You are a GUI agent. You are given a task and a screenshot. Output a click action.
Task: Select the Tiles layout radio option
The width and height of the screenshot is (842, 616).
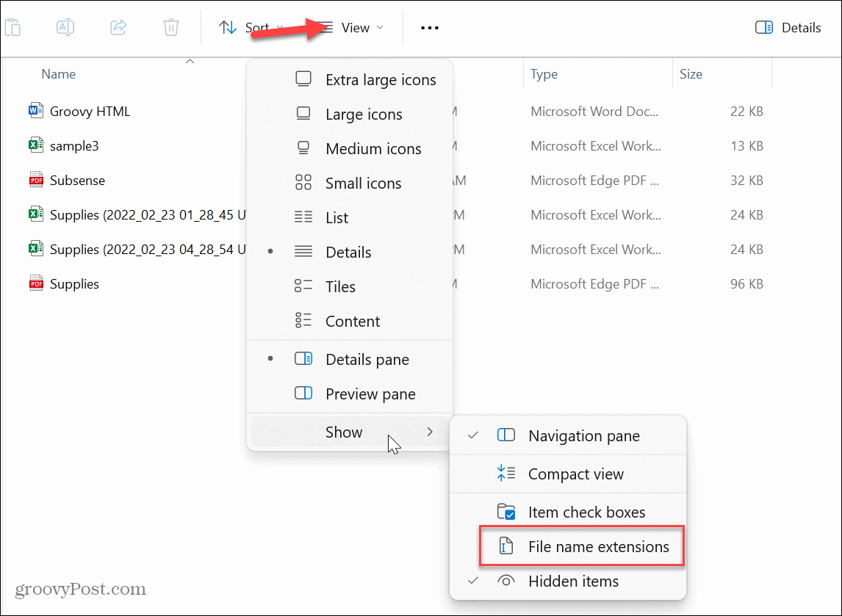click(340, 287)
